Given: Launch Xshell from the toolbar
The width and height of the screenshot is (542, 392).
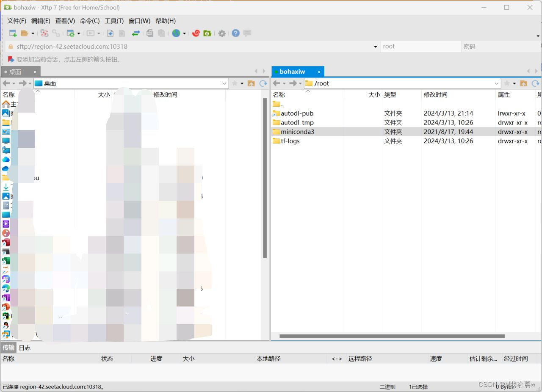Looking at the screenshot, I should click(196, 33).
